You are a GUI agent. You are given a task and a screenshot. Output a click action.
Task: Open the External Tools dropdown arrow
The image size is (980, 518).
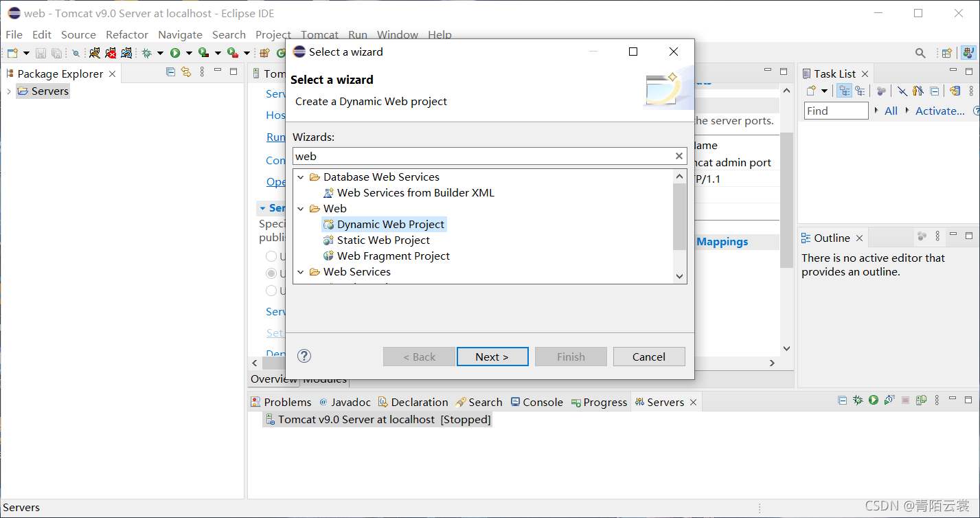click(x=247, y=53)
